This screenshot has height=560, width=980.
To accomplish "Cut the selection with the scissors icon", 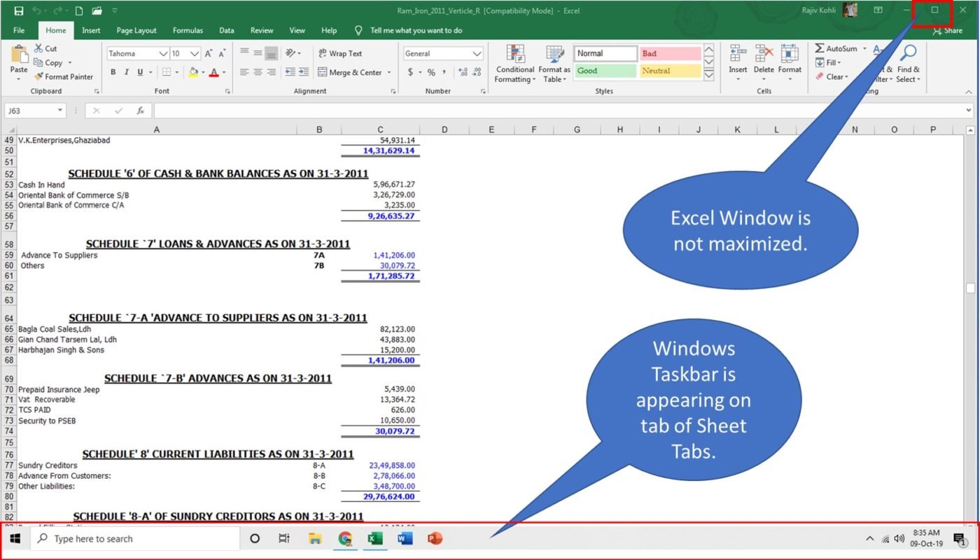I will 38,48.
